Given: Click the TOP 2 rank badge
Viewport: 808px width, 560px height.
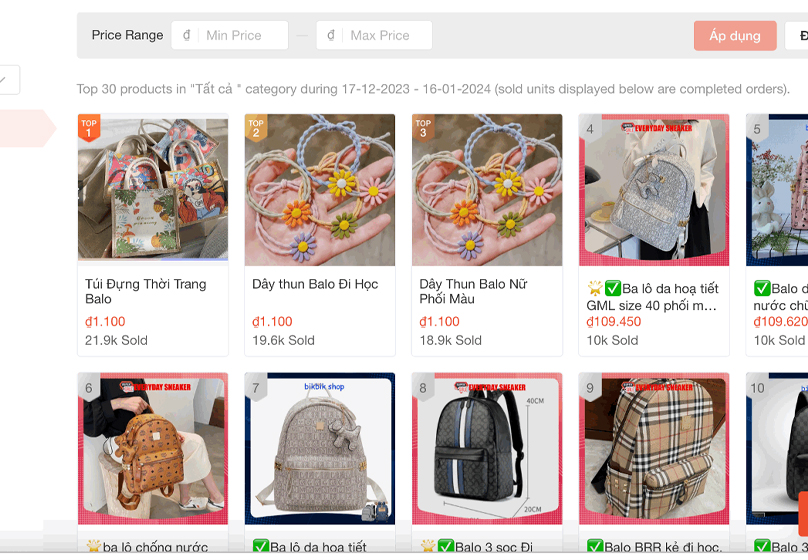Looking at the screenshot, I should [256, 128].
